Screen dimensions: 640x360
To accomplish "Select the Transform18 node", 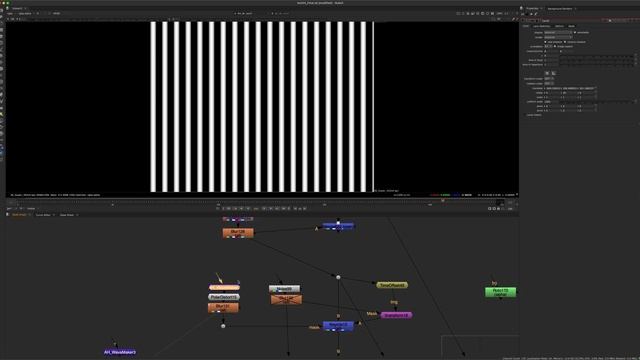I will click(x=396, y=315).
